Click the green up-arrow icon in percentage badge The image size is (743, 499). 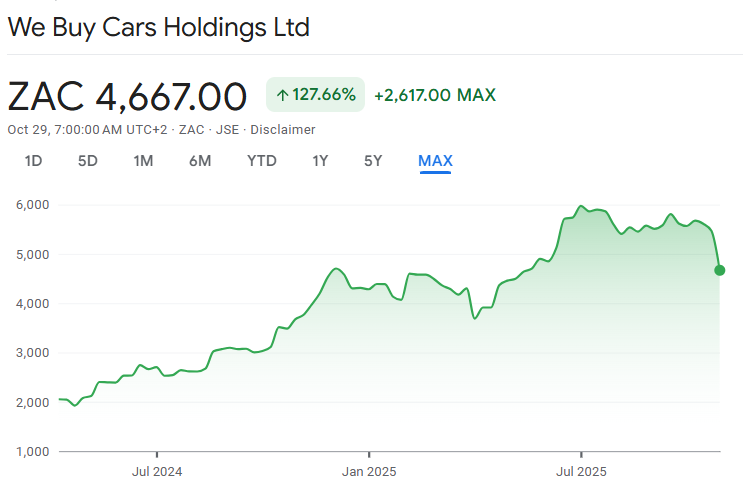(x=283, y=95)
